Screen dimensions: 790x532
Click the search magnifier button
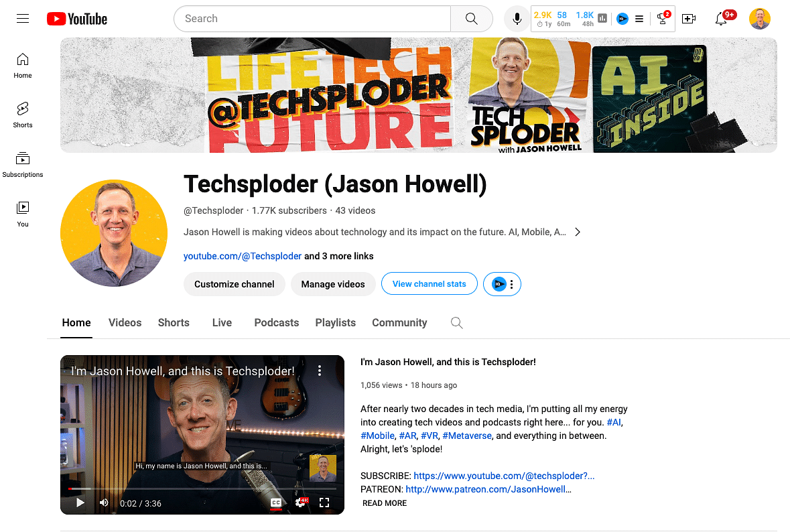(472, 19)
